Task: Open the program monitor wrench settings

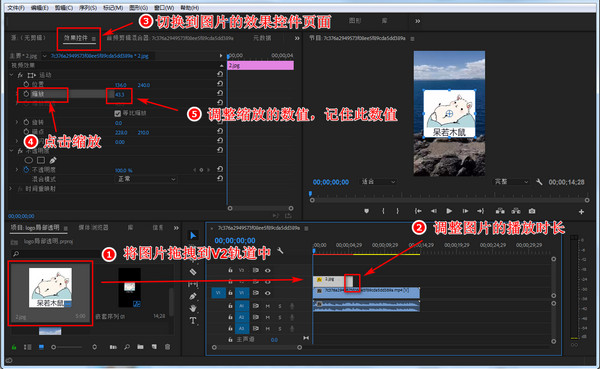Action: pyautogui.click(x=539, y=182)
